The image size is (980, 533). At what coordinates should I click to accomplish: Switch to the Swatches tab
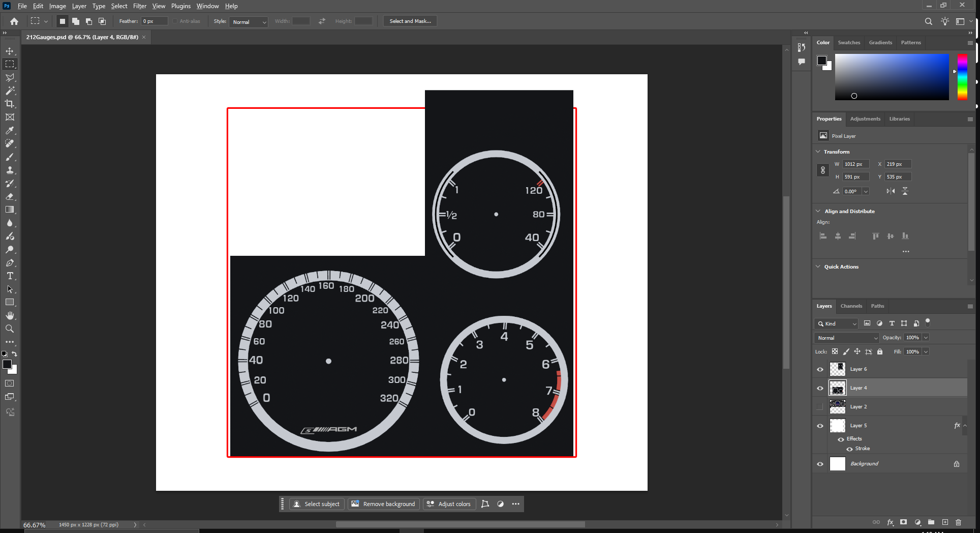coord(849,43)
